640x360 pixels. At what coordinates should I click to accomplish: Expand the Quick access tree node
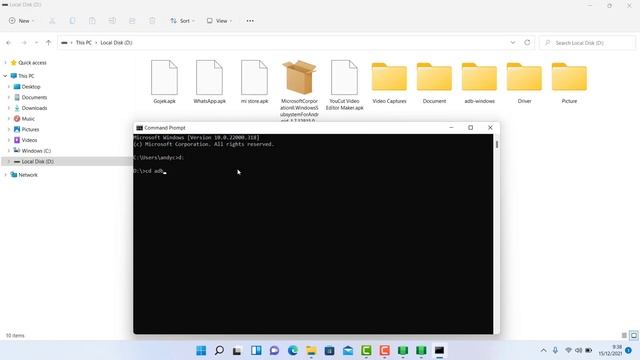pos(5,63)
